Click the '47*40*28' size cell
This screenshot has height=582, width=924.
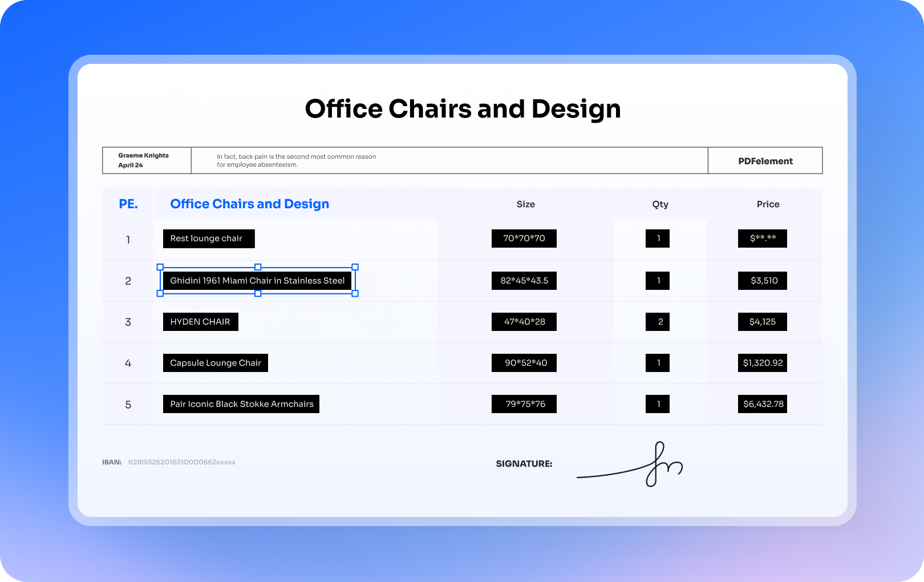(524, 322)
